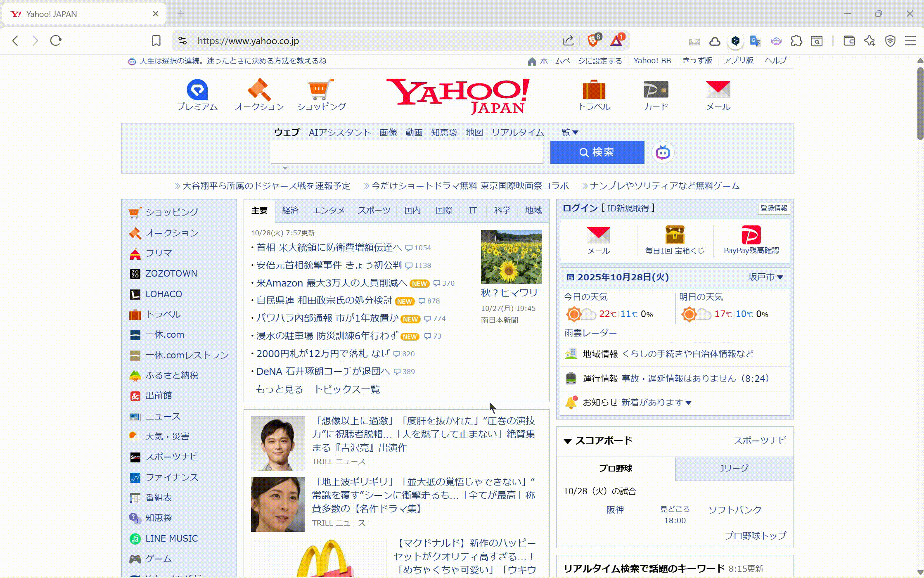Click the page vertical scrollbar thumb
Image resolution: width=924 pixels, height=578 pixels.
click(x=920, y=103)
